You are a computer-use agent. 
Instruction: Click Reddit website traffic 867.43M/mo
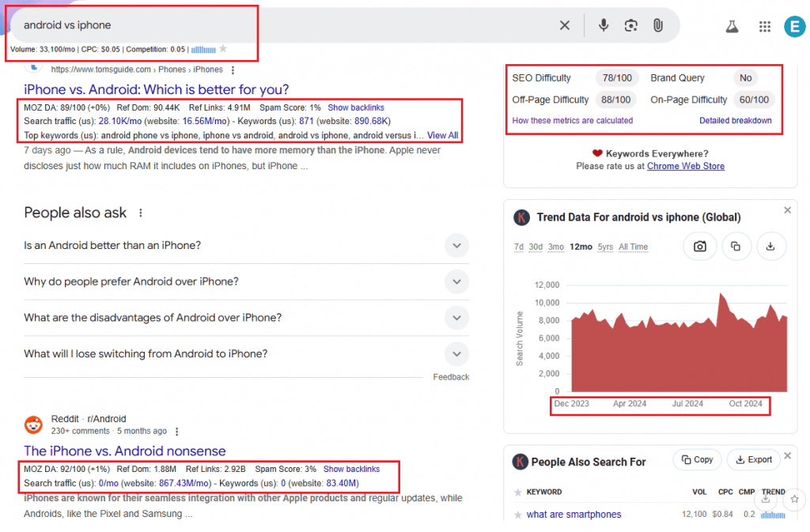point(184,484)
